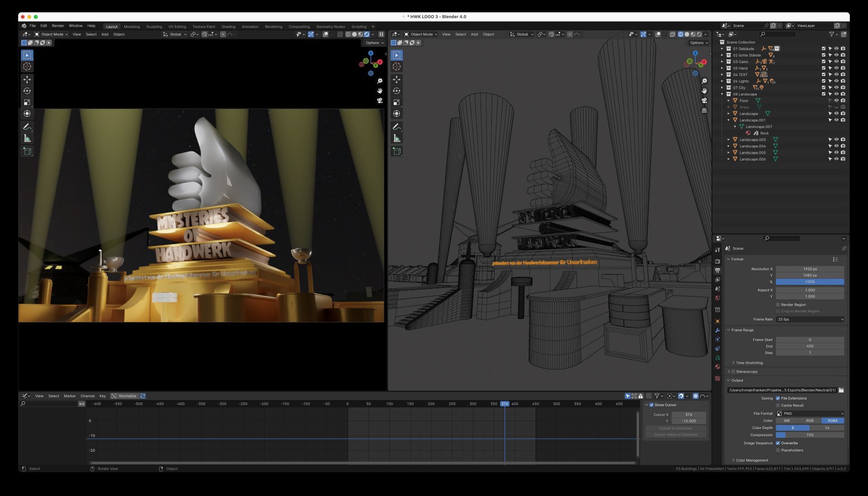Switch to the Shading workspace tab

click(x=228, y=27)
